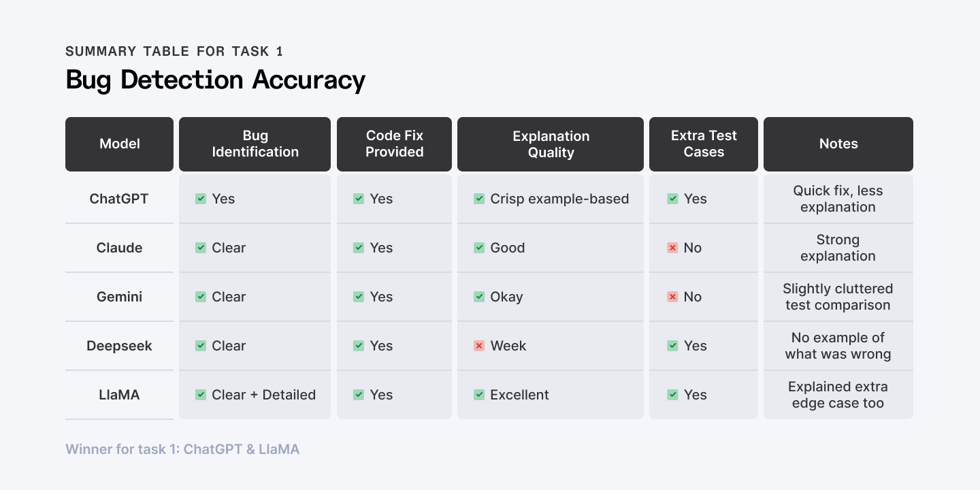This screenshot has height=490, width=980.
Task: Click the Notes column header
Action: 838,144
